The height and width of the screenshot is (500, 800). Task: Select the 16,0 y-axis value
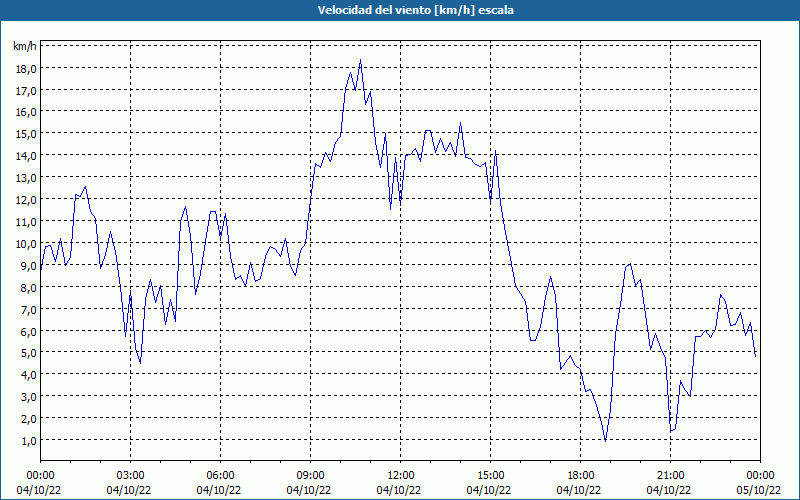coord(26,112)
